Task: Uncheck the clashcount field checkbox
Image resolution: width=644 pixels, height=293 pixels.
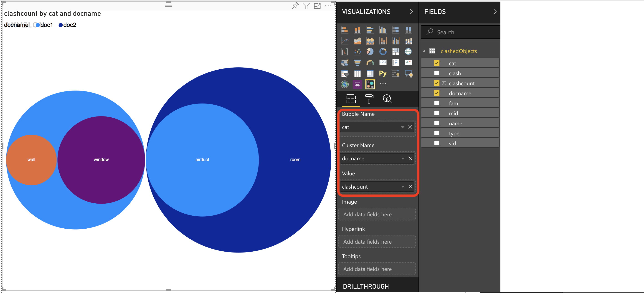Action: point(436,83)
